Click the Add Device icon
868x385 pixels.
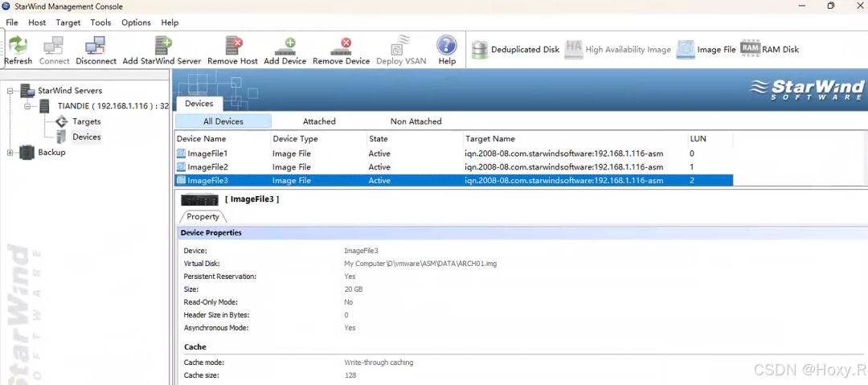click(x=285, y=44)
